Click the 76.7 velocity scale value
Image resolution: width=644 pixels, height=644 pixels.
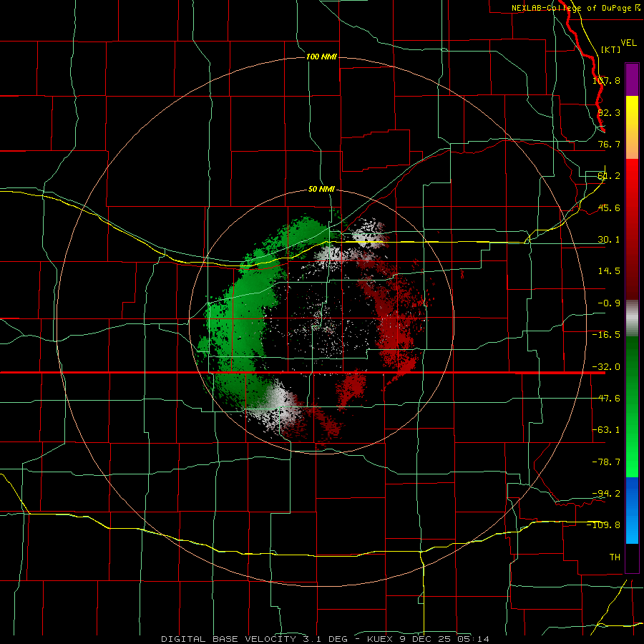tap(609, 144)
